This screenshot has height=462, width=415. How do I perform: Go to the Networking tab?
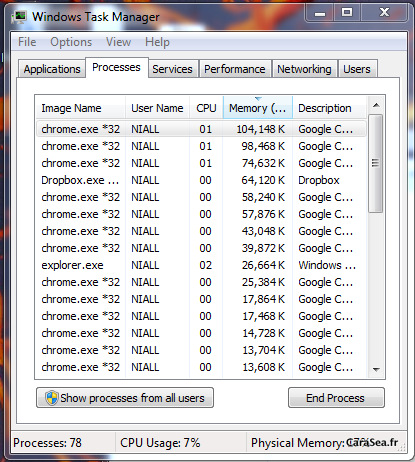pos(304,69)
